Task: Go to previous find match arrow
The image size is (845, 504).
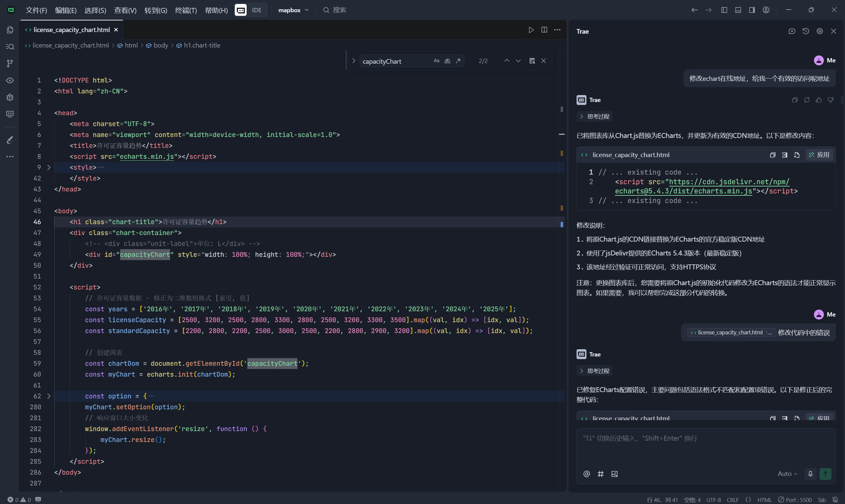Action: 506,61
